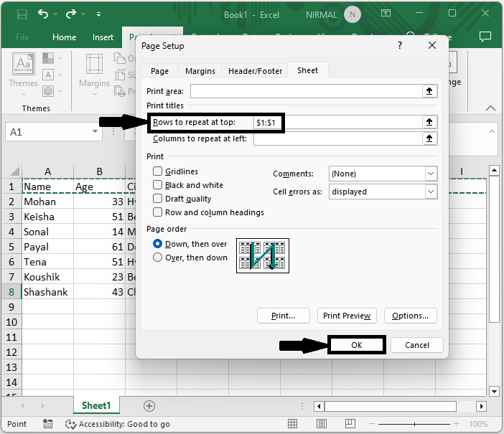
Task: Toggle Row and column headings checkbox
Action: (158, 212)
